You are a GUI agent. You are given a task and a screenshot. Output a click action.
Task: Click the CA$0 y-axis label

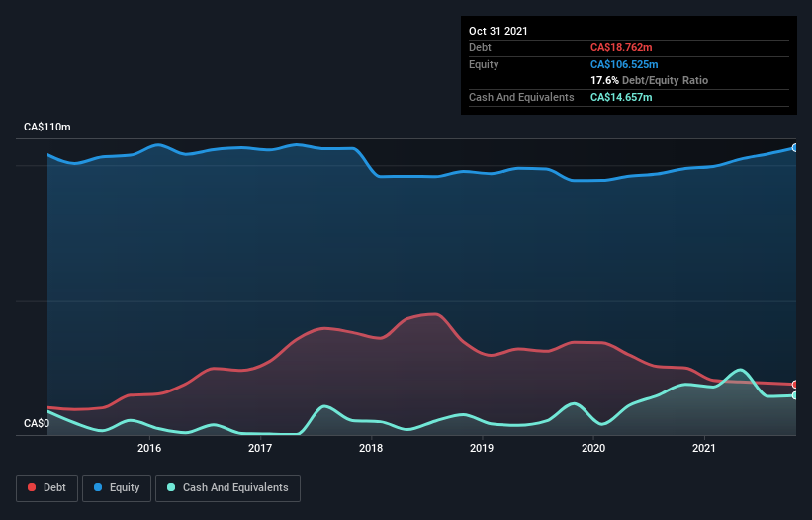click(x=37, y=423)
